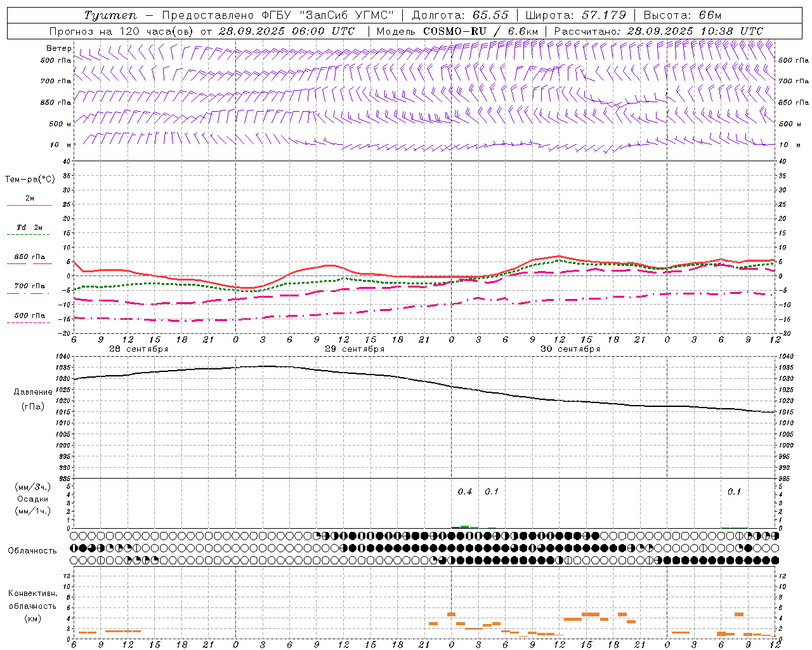Click the red line sample under "2м"
This screenshot has width=812, height=650.
pos(29,206)
